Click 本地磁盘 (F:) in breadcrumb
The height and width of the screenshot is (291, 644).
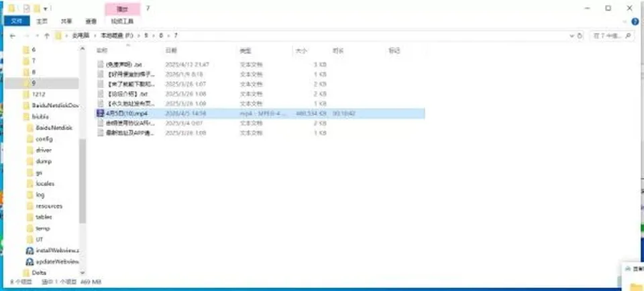117,36
